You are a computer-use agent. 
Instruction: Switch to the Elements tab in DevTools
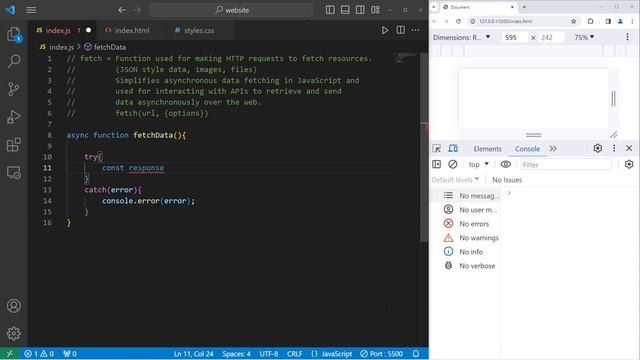click(x=487, y=149)
